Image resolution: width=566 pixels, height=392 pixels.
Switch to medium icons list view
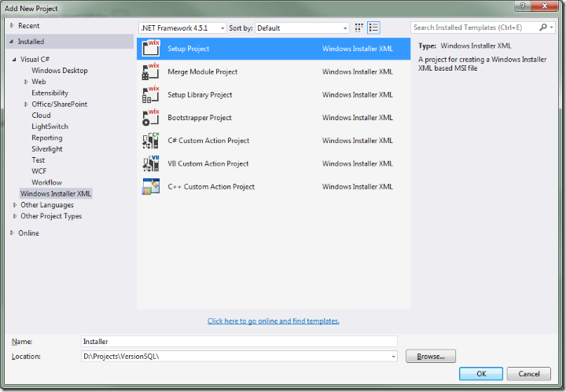point(373,27)
